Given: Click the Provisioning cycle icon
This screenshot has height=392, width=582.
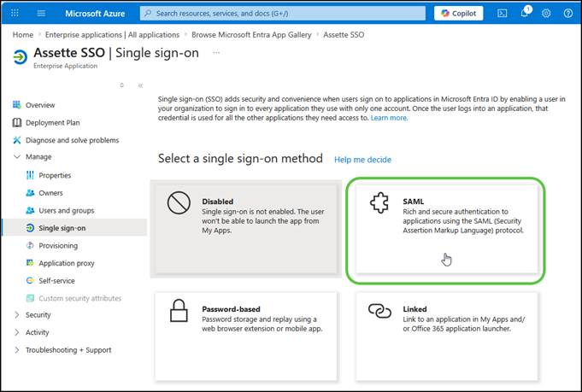Looking at the screenshot, I should coord(30,245).
